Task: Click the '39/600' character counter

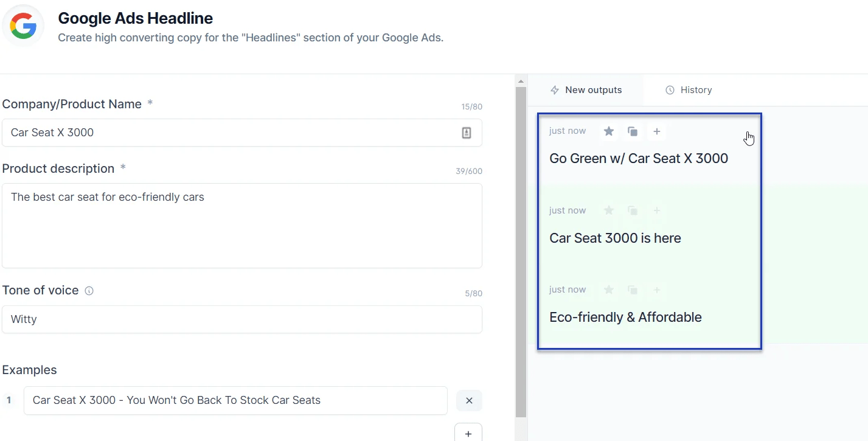Action: coord(469,172)
